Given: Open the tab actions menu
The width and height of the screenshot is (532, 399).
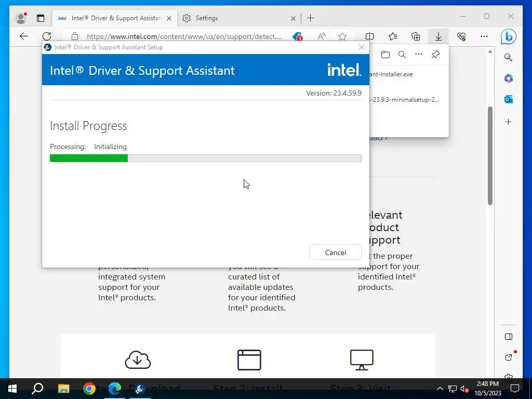Looking at the screenshot, I should [x=41, y=18].
